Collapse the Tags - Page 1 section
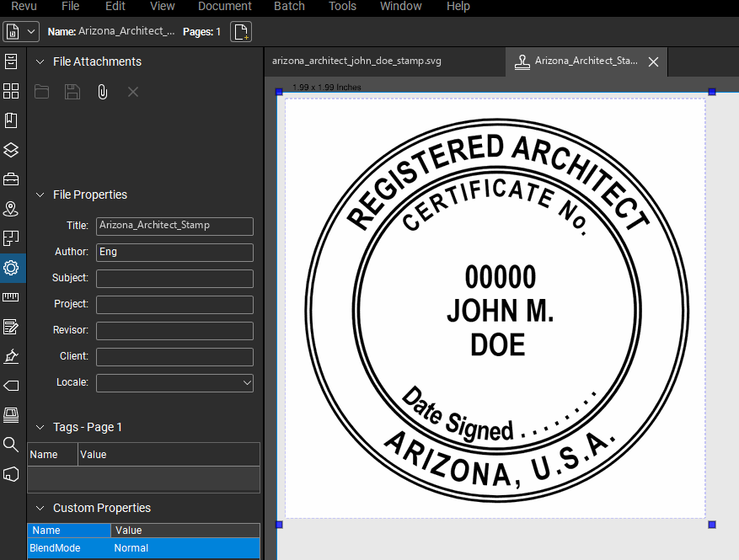This screenshot has height=560, width=739. click(40, 427)
